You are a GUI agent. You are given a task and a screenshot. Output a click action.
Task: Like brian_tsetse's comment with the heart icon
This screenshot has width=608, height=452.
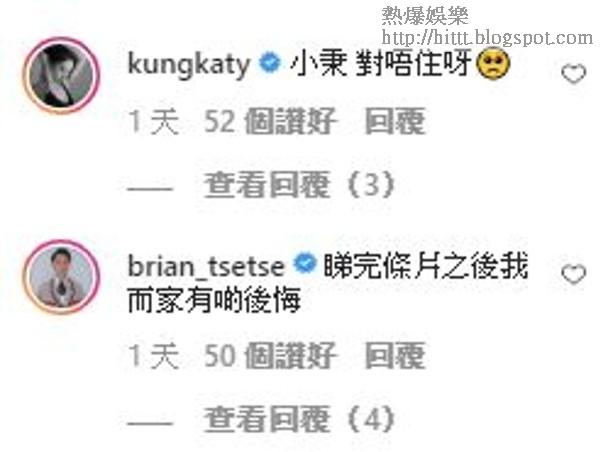click(573, 274)
